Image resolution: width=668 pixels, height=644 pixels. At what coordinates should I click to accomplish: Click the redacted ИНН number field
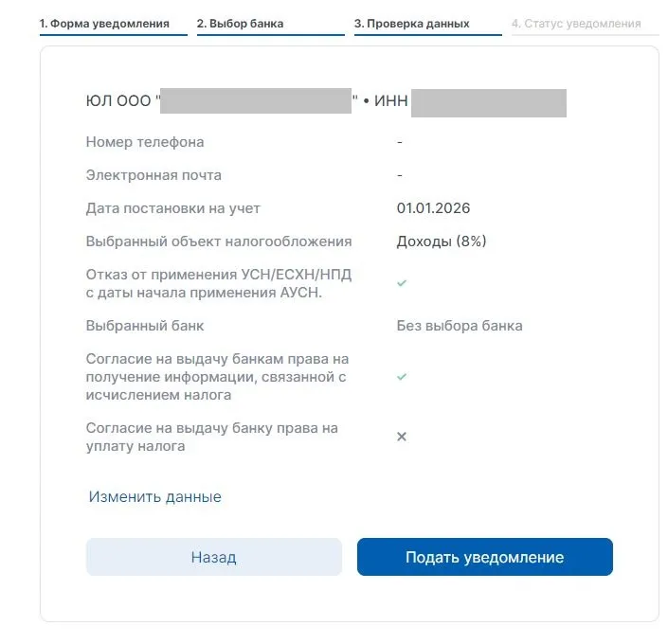coord(489,101)
